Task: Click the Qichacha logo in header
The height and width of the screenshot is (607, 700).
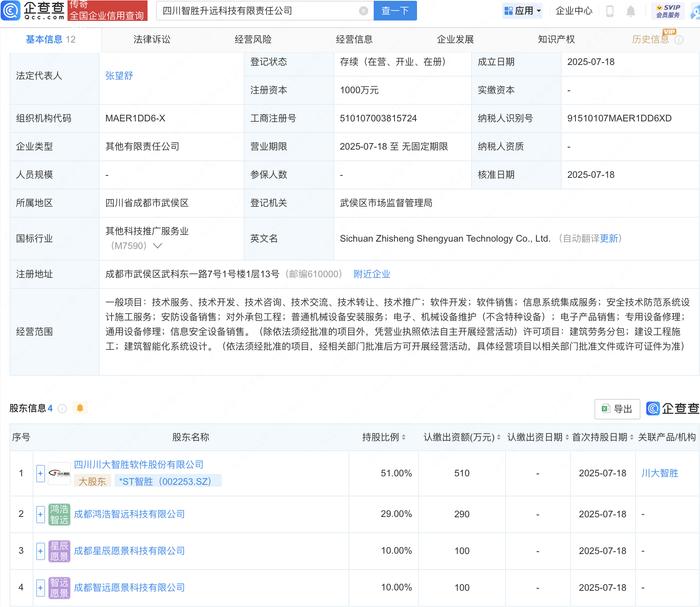Action: coord(33,10)
